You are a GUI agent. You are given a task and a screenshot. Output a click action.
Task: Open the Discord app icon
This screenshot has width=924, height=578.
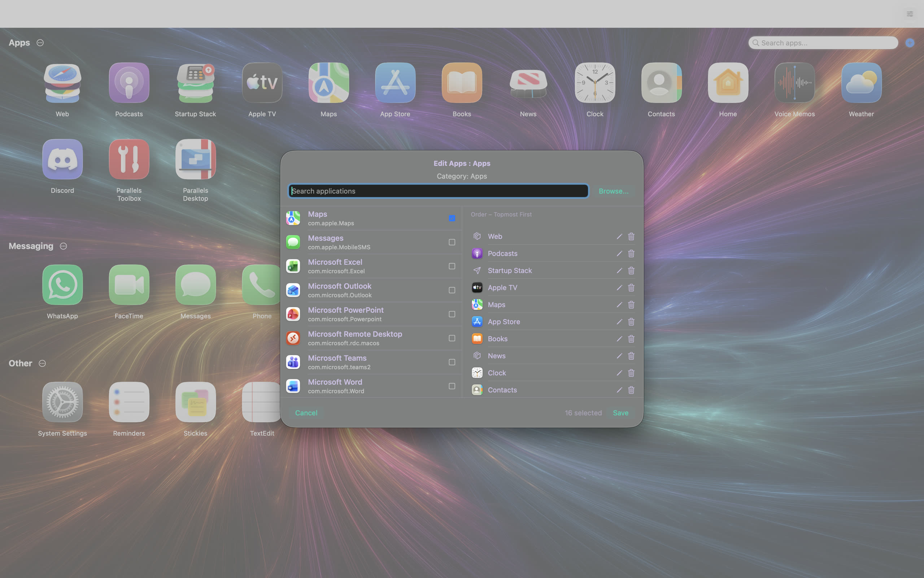[x=62, y=159]
